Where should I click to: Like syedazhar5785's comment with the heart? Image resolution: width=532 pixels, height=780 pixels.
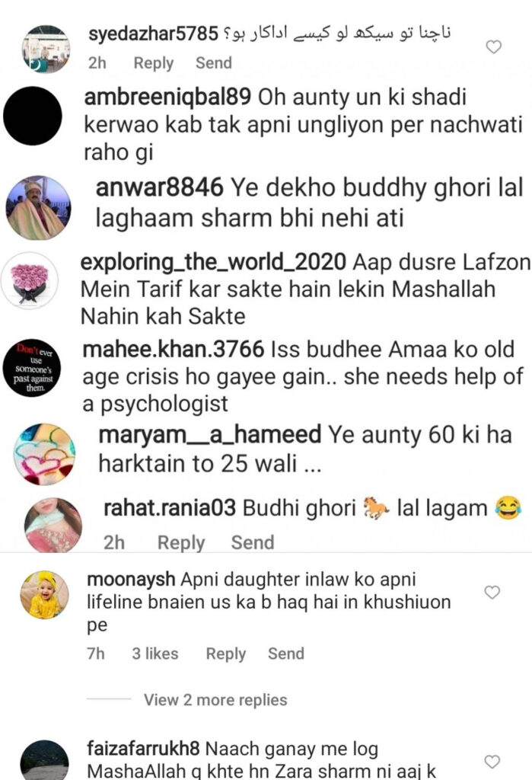click(x=493, y=46)
